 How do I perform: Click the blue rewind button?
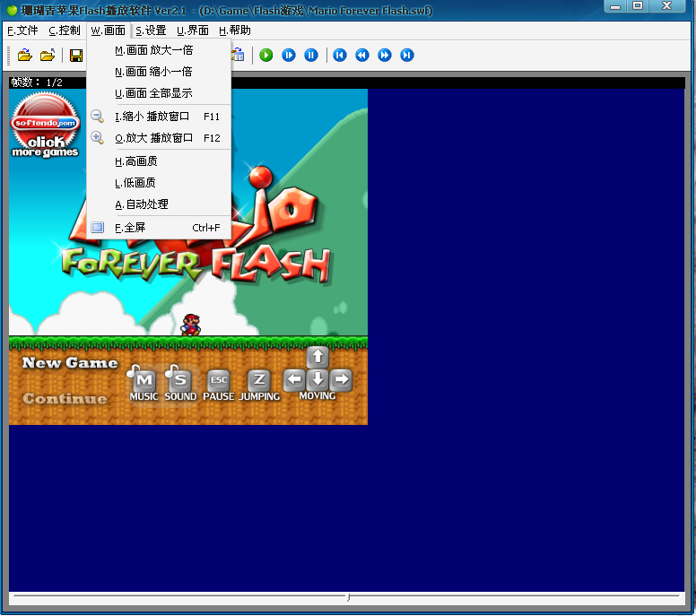(x=362, y=55)
